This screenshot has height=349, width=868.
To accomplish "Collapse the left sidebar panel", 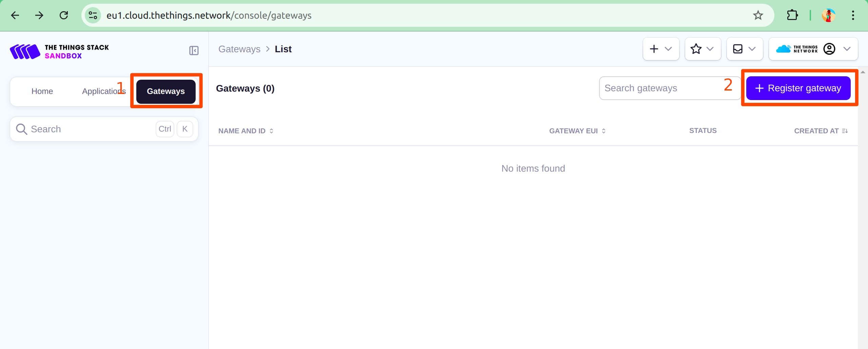I will tap(193, 51).
